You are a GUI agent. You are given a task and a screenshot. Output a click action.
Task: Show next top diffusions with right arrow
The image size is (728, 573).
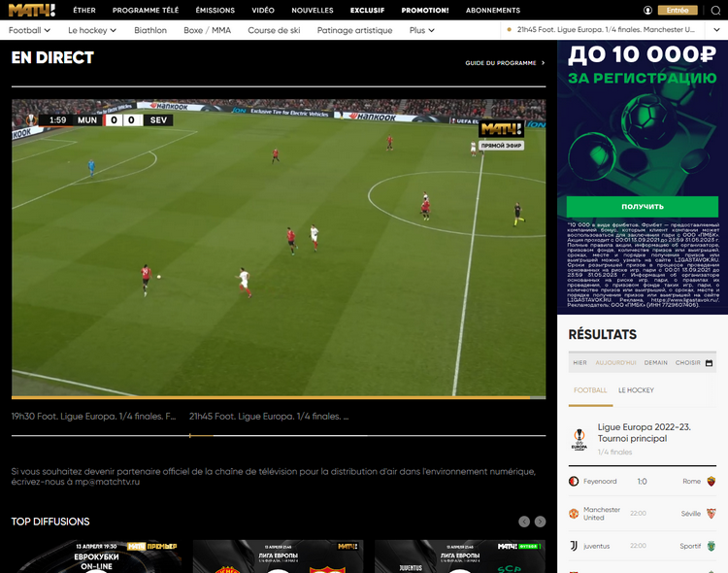tap(540, 522)
